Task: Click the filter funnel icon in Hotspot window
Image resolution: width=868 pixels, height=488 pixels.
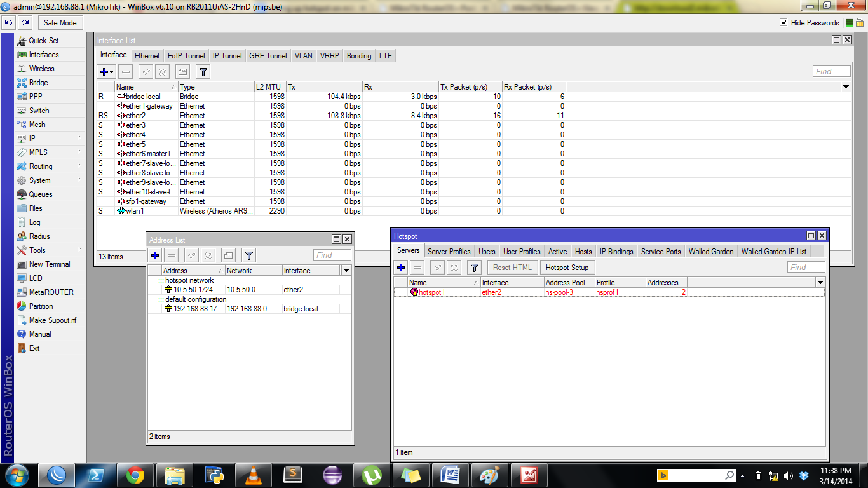Action: [474, 268]
